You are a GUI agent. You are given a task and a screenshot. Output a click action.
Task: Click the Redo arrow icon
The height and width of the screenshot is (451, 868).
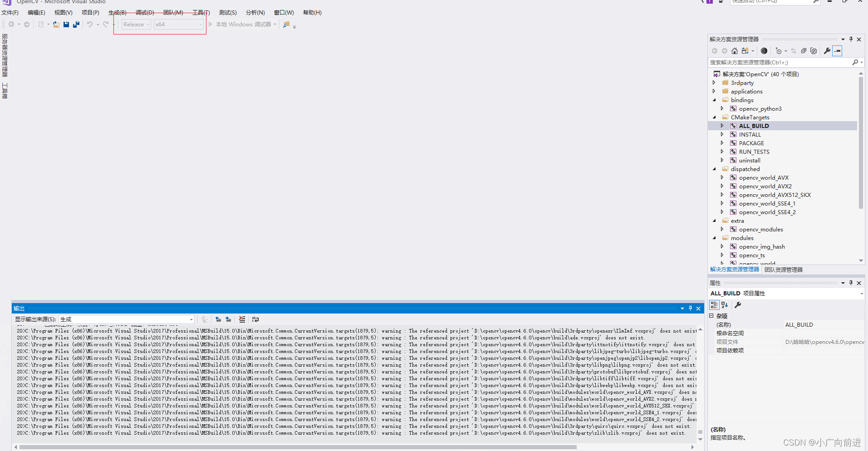tap(106, 25)
